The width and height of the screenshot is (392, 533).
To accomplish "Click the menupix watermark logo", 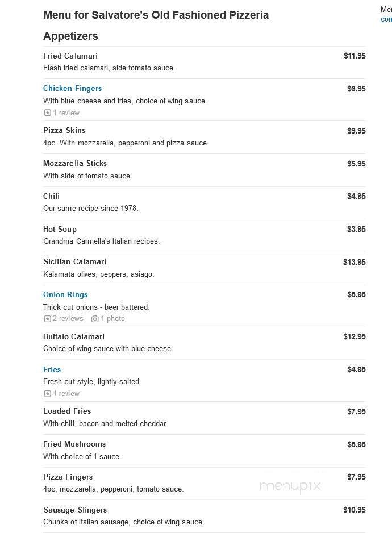I will [x=291, y=487].
